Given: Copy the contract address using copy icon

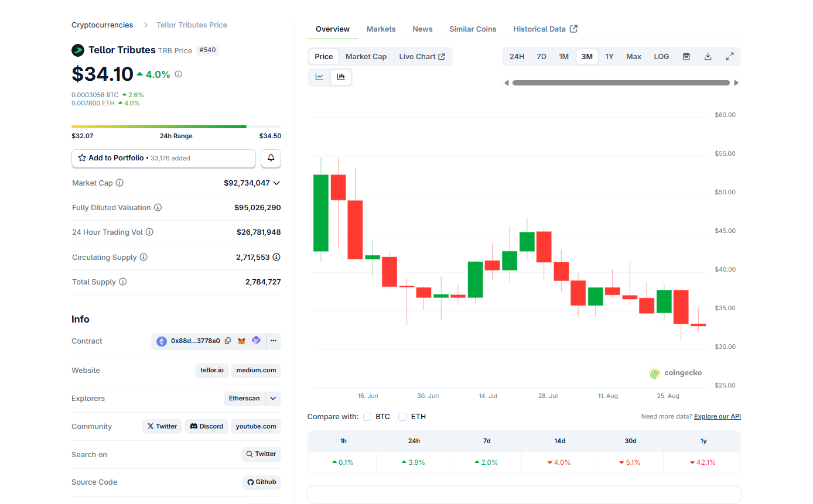Looking at the screenshot, I should (x=228, y=341).
